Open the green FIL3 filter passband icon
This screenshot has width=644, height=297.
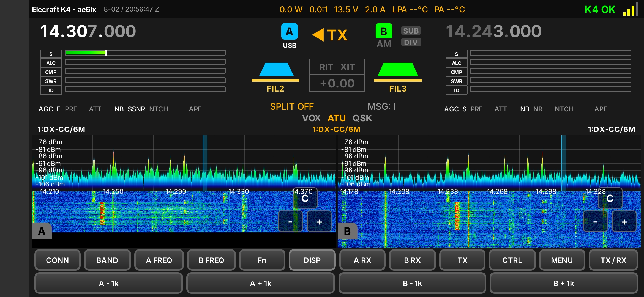(398, 69)
